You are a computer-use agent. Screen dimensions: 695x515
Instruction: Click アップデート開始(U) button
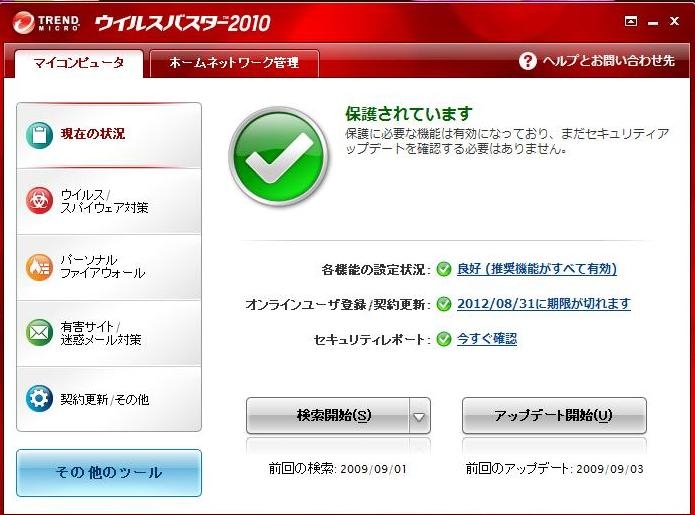coord(554,416)
